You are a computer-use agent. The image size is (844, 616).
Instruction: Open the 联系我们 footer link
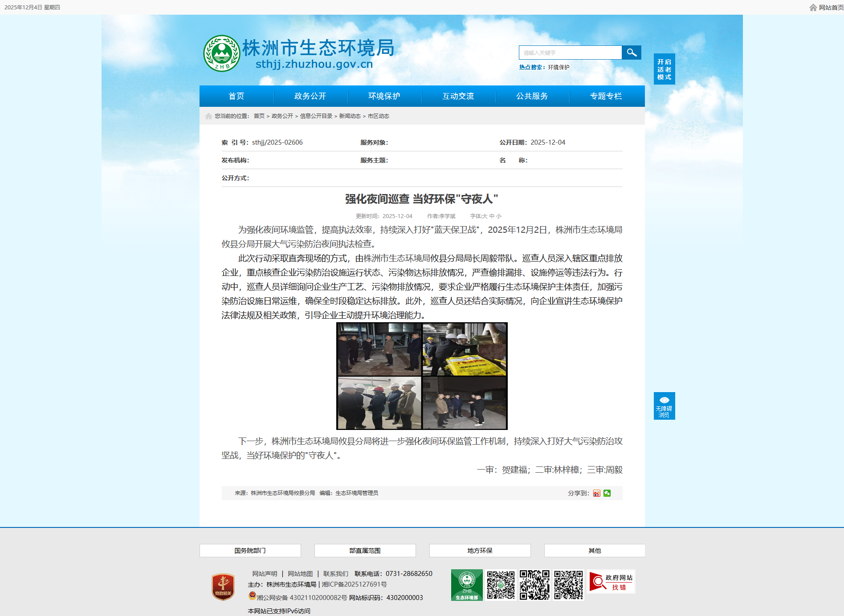pos(335,574)
